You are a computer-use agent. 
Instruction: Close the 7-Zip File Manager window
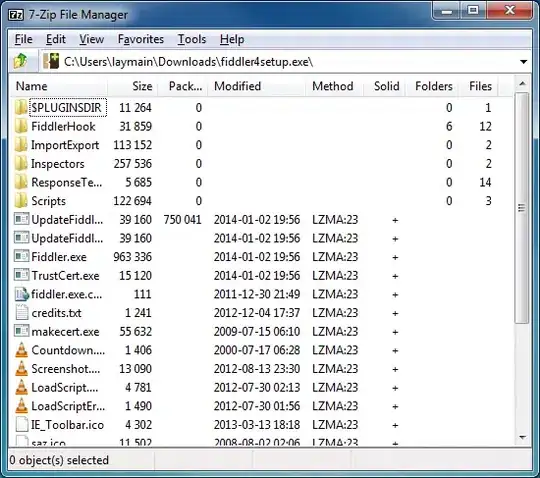click(509, 11)
